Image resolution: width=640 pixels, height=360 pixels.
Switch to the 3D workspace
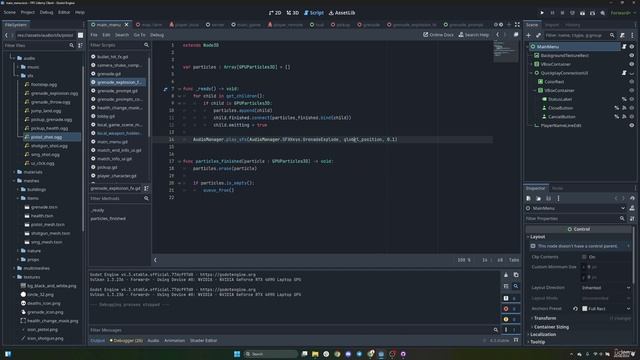(x=293, y=13)
